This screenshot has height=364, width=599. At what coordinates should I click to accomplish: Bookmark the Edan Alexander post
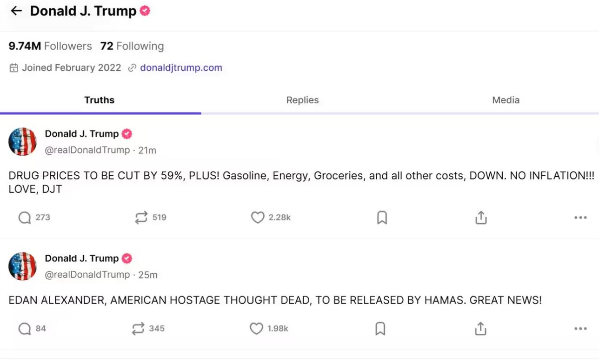[x=380, y=329]
